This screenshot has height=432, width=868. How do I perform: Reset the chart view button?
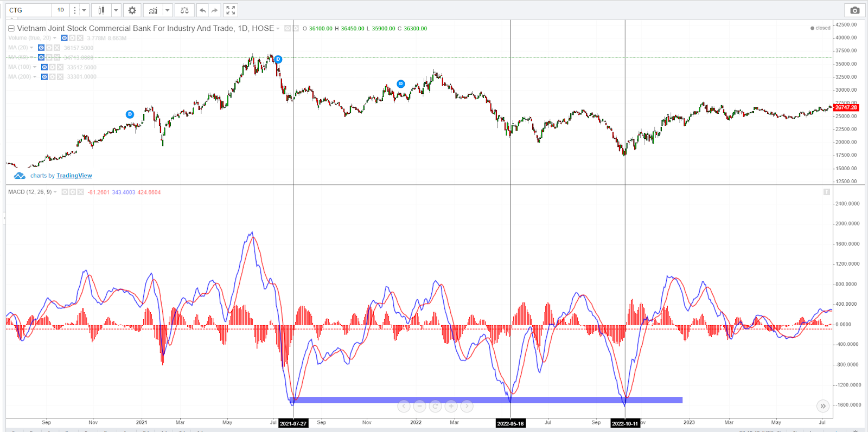pyautogui.click(x=435, y=406)
